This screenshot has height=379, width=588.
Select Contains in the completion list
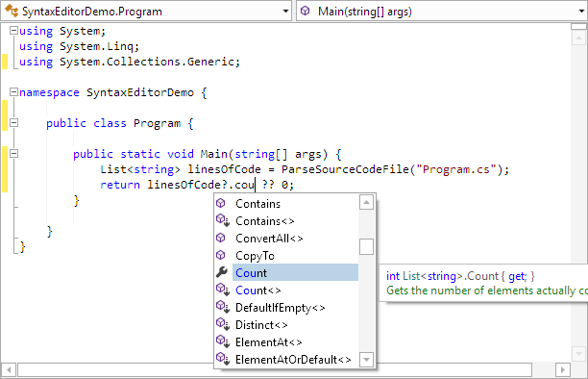click(295, 203)
